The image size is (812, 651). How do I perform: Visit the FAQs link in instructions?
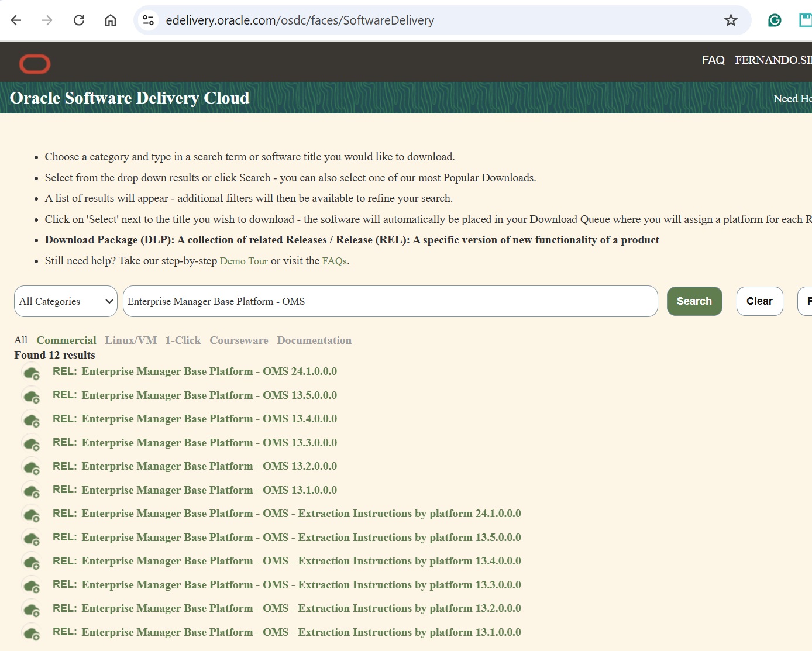(334, 261)
